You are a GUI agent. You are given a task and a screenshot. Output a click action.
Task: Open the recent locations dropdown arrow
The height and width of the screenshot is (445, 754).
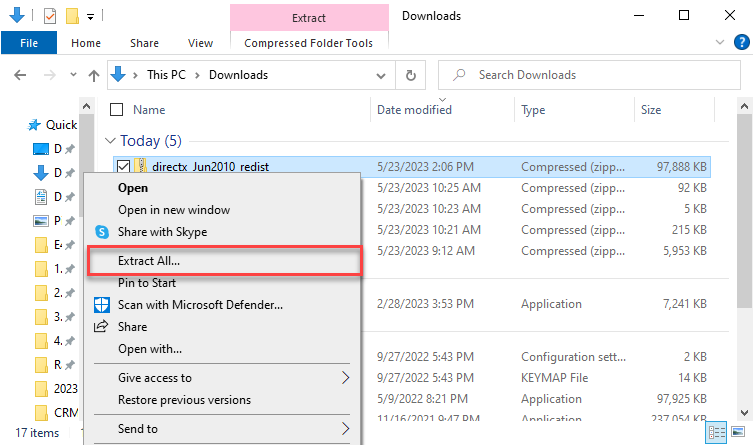point(72,75)
